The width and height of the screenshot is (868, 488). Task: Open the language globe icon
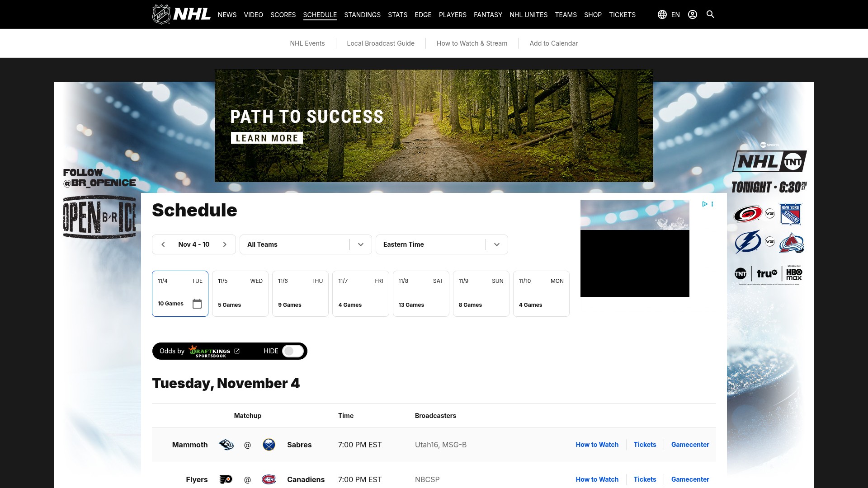tap(662, 14)
